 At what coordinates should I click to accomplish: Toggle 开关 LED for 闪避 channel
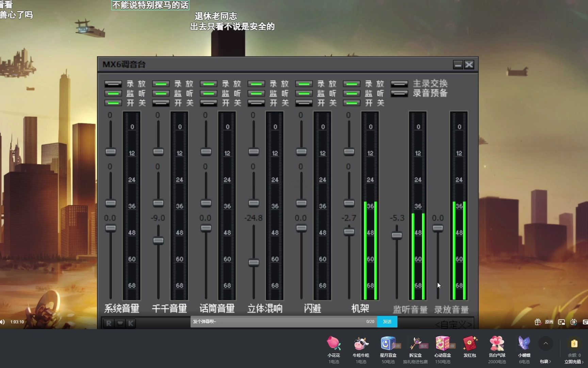[x=304, y=103]
